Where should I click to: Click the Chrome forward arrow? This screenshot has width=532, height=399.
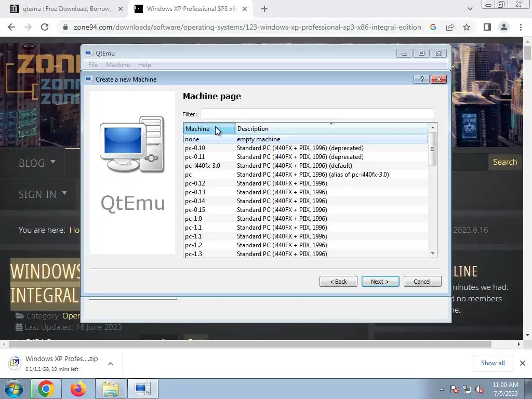click(28, 27)
